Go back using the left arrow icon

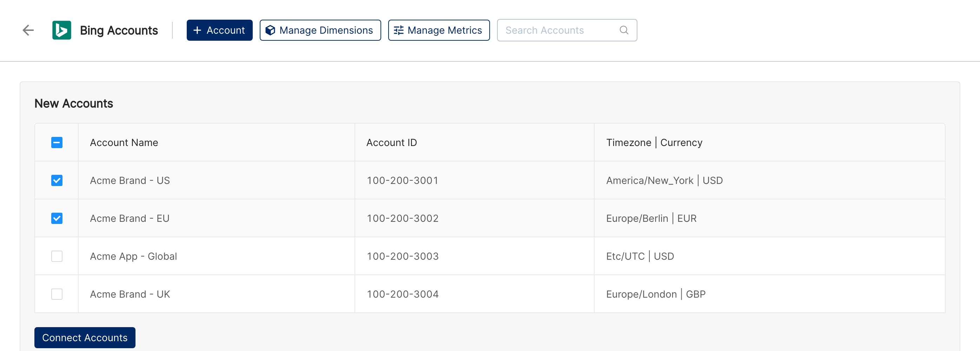[28, 30]
